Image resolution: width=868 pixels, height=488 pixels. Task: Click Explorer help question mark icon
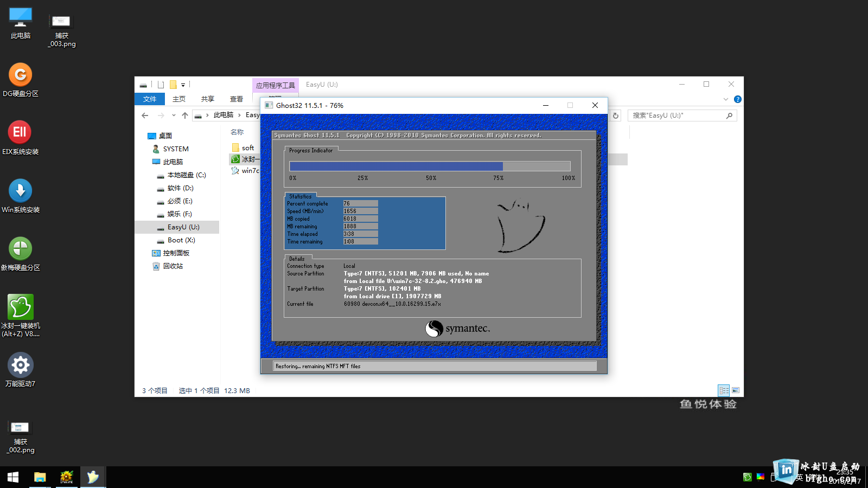pos(738,99)
